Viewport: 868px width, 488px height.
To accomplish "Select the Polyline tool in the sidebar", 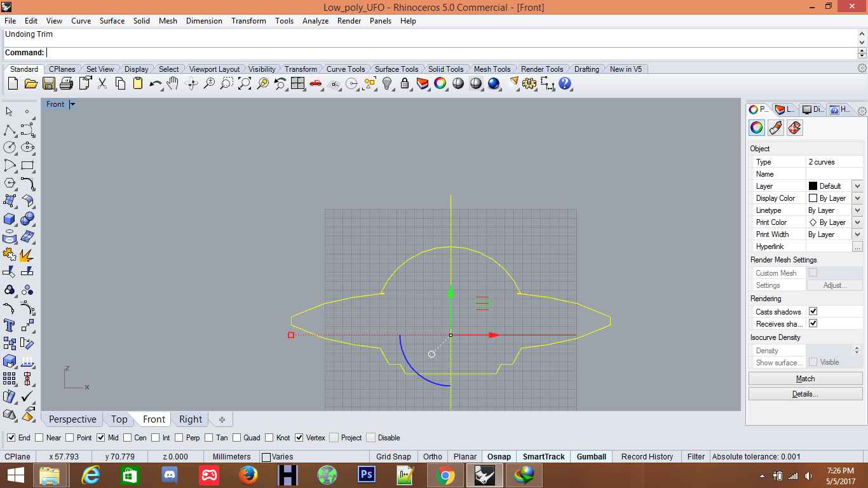I will 9,130.
